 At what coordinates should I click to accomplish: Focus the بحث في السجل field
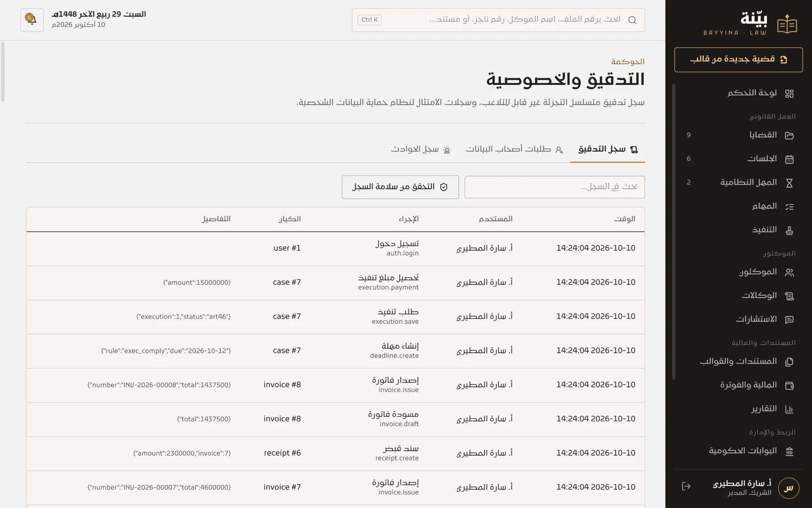coord(555,187)
